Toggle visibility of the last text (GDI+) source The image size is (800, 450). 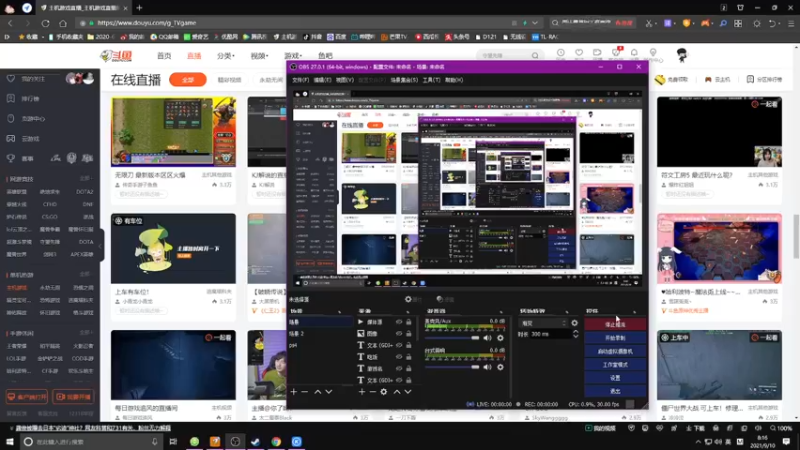[x=399, y=380]
